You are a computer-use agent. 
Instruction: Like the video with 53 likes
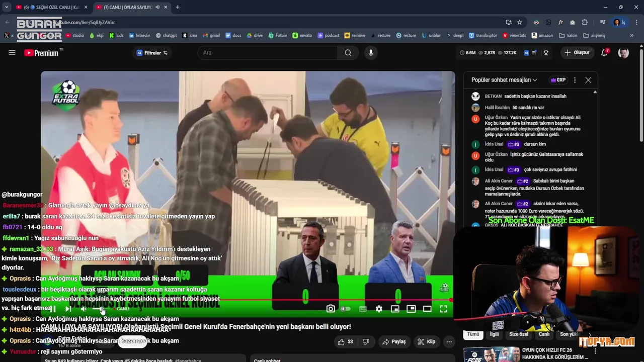346,342
